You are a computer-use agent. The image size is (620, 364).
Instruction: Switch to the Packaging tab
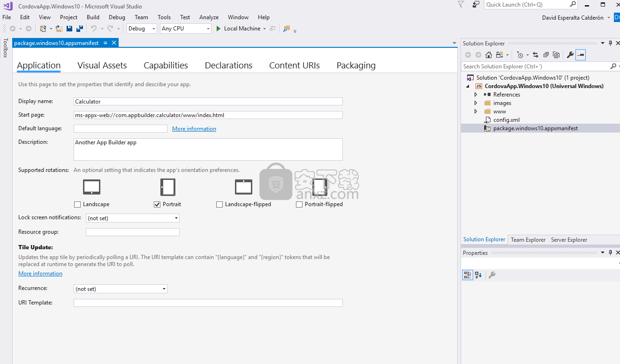(x=356, y=66)
